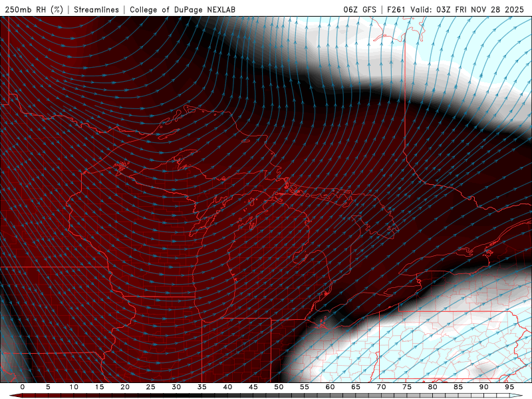Click the light white right end of the color bar
The height and width of the screenshot is (399, 532).
[x=516, y=396]
